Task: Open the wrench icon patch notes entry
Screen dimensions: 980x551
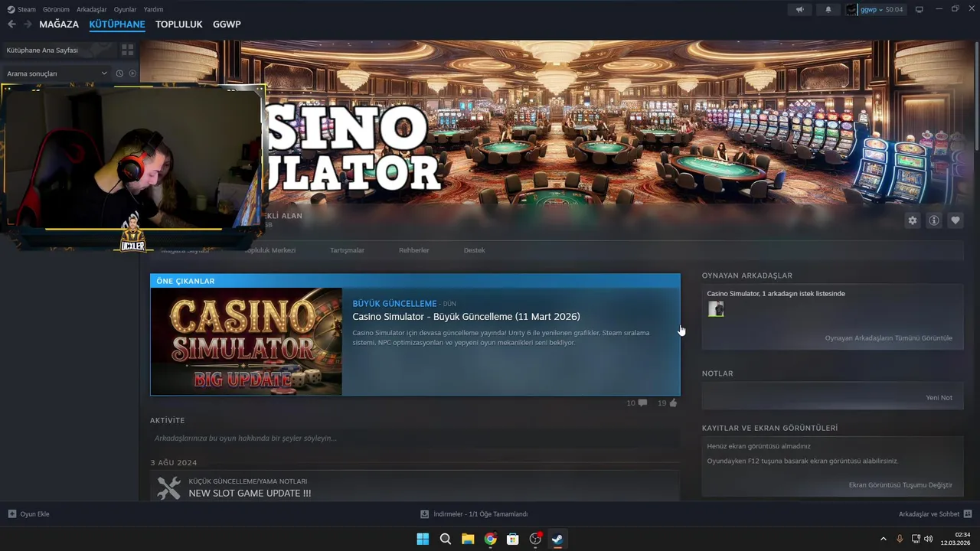Action: 168,487
